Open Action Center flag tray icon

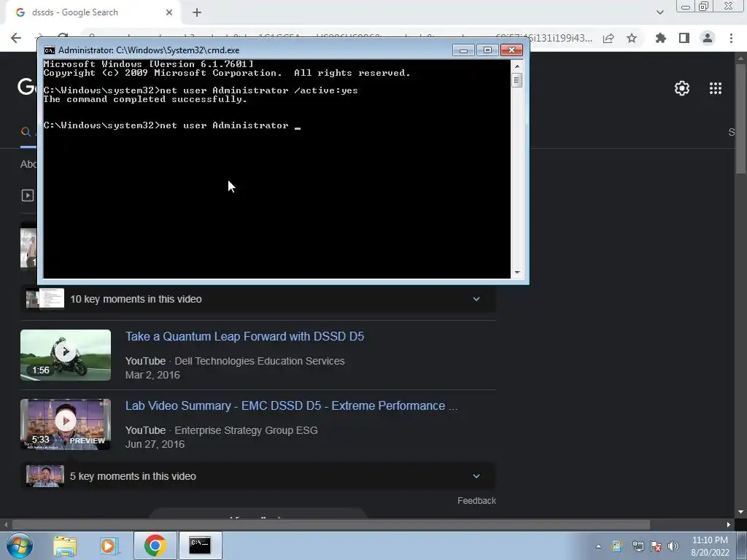(x=656, y=546)
